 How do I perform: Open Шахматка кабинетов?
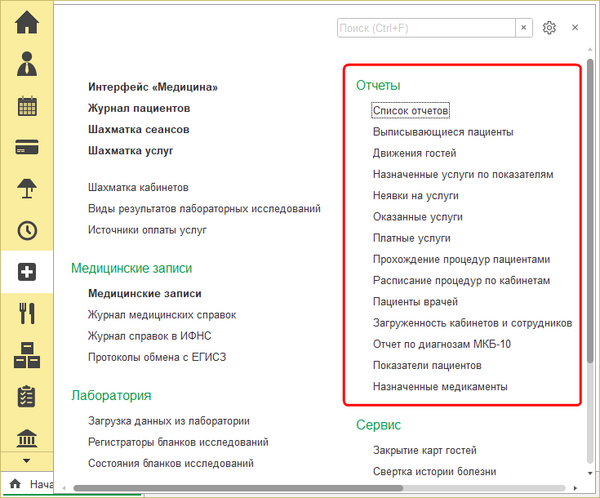click(x=138, y=188)
